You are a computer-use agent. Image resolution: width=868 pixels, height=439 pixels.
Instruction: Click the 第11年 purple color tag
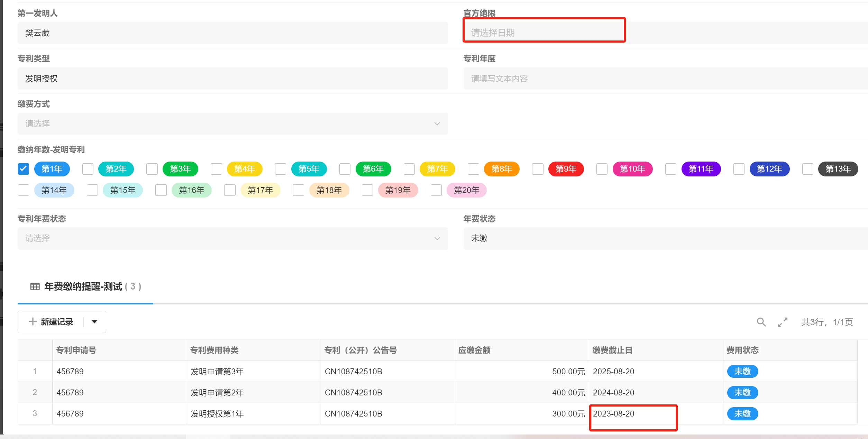[701, 169]
